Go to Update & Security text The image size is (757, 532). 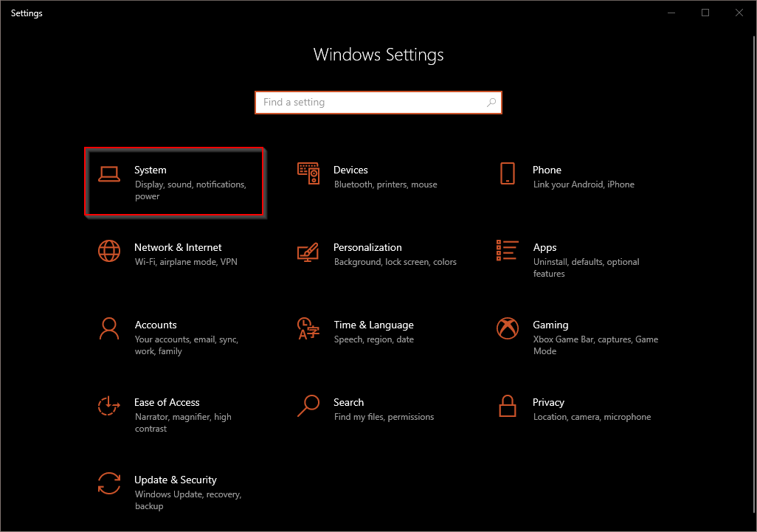(x=176, y=480)
